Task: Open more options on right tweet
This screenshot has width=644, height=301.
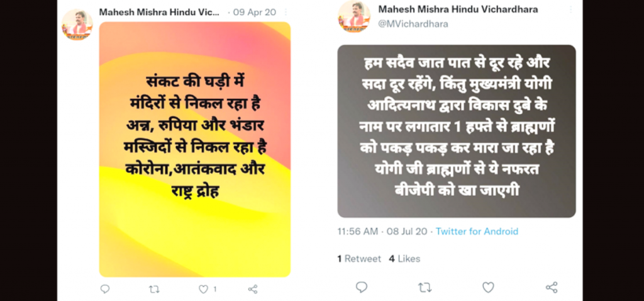Action: pyautogui.click(x=570, y=9)
